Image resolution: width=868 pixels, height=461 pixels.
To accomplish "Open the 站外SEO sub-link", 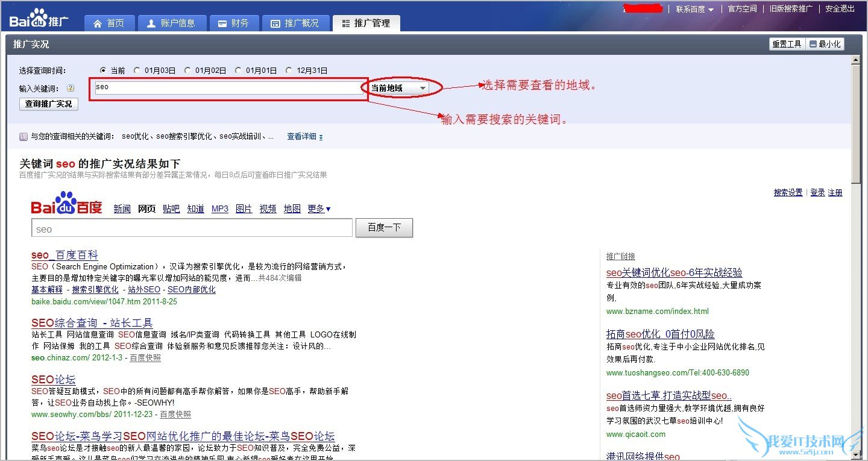I will click(x=143, y=290).
